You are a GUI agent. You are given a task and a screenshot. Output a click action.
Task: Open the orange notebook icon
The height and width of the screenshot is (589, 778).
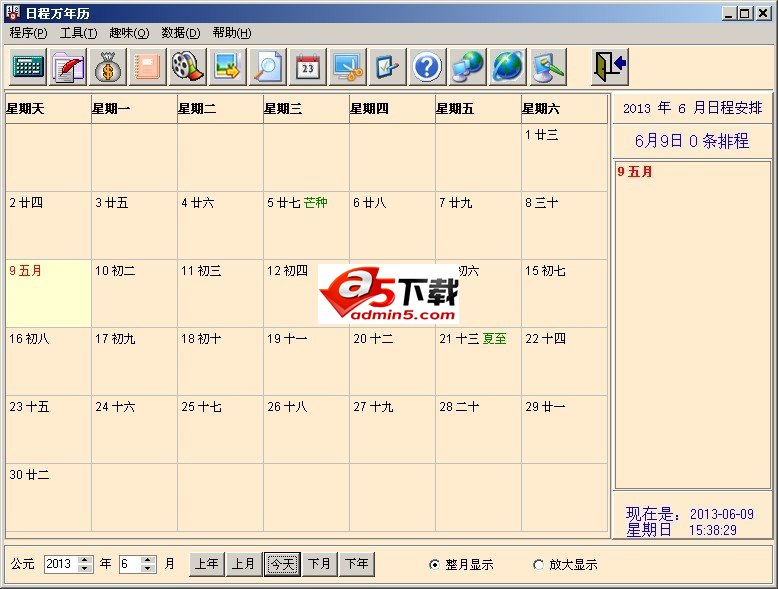pos(148,66)
